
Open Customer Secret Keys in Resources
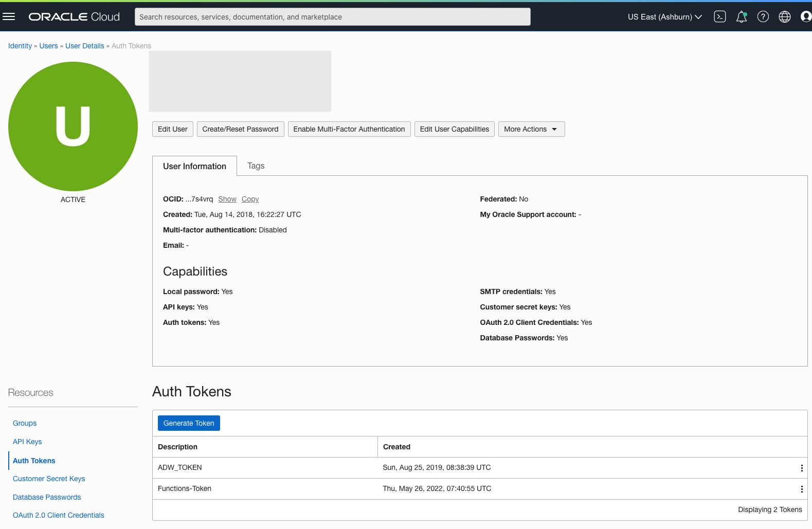click(x=49, y=479)
